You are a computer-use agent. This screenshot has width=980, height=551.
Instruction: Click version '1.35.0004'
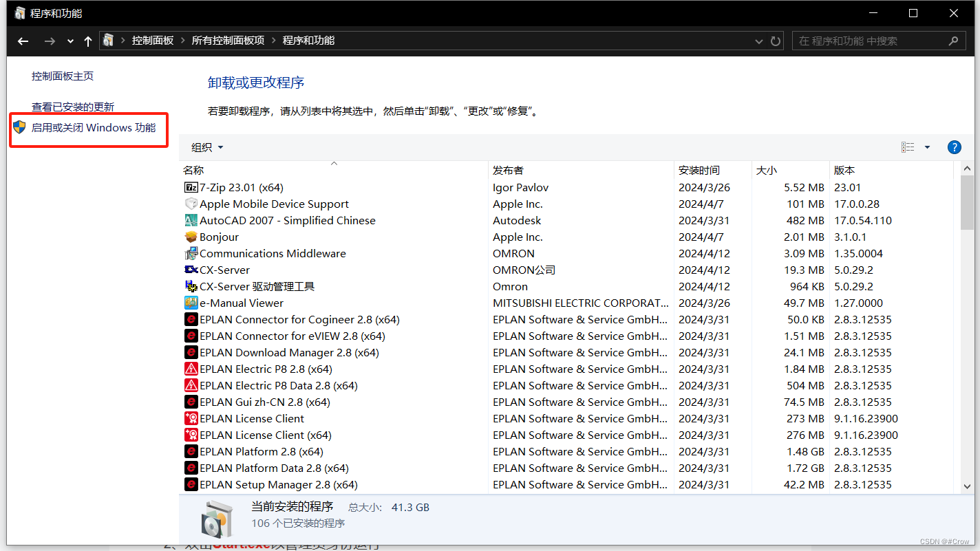click(858, 253)
